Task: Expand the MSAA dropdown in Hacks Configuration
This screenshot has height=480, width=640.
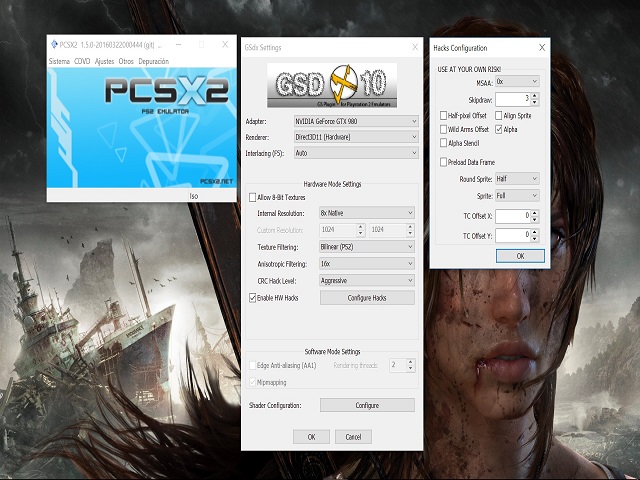Action: click(x=517, y=82)
